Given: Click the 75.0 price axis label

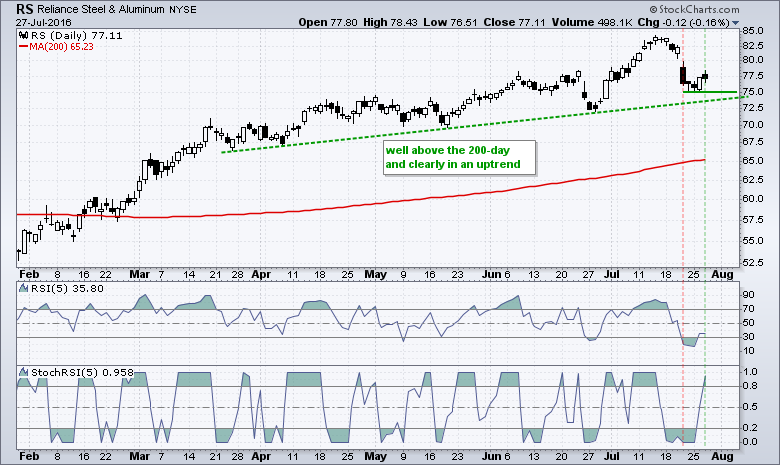Looking at the screenshot, I should click(753, 92).
